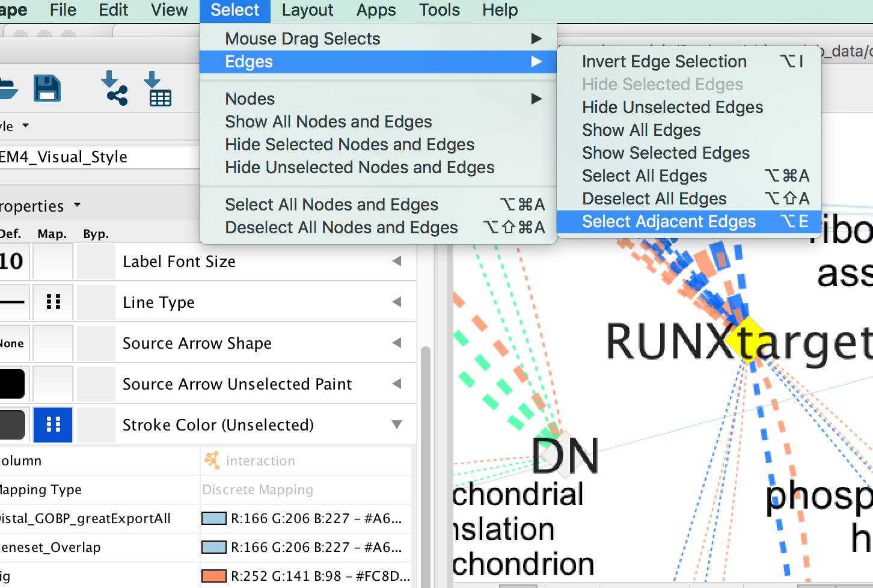
Task: Expand the Label Font Size property
Action: pos(396,262)
